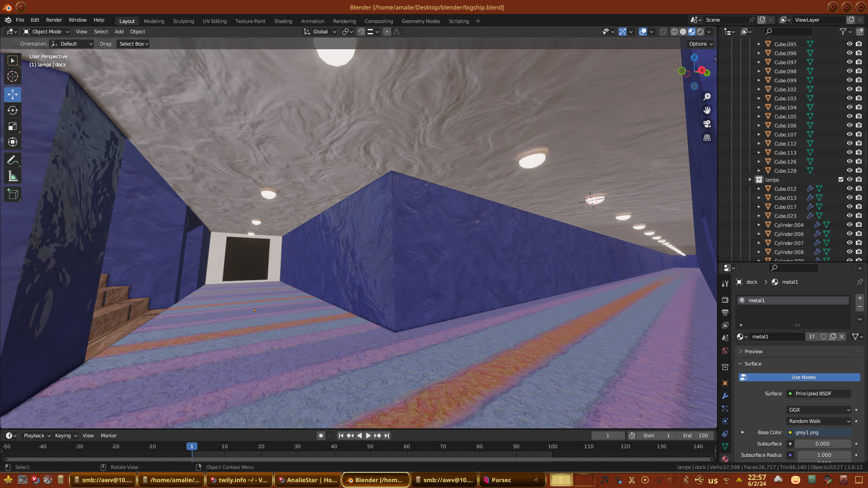Image resolution: width=868 pixels, height=488 pixels.
Task: Expand the Preview panel section
Action: pos(753,352)
